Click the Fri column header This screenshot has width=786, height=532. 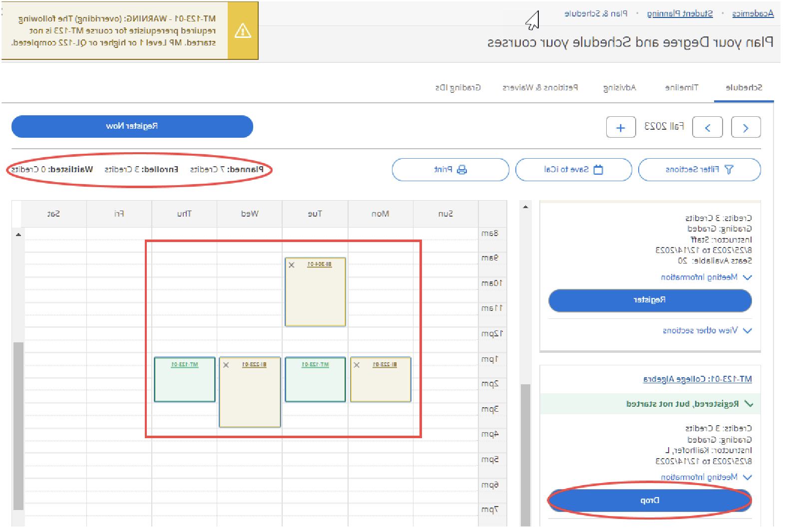(x=119, y=214)
